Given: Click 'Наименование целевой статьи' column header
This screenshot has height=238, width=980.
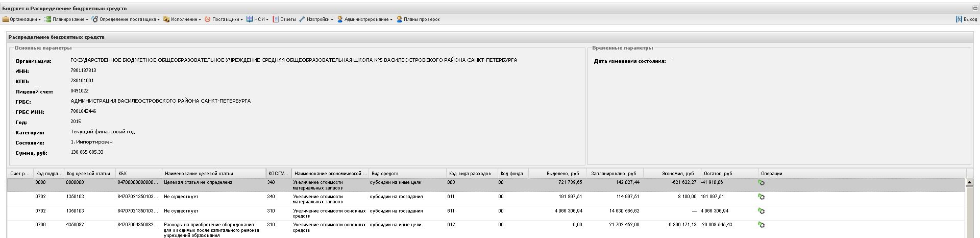Looking at the screenshot, I should (x=214, y=174).
